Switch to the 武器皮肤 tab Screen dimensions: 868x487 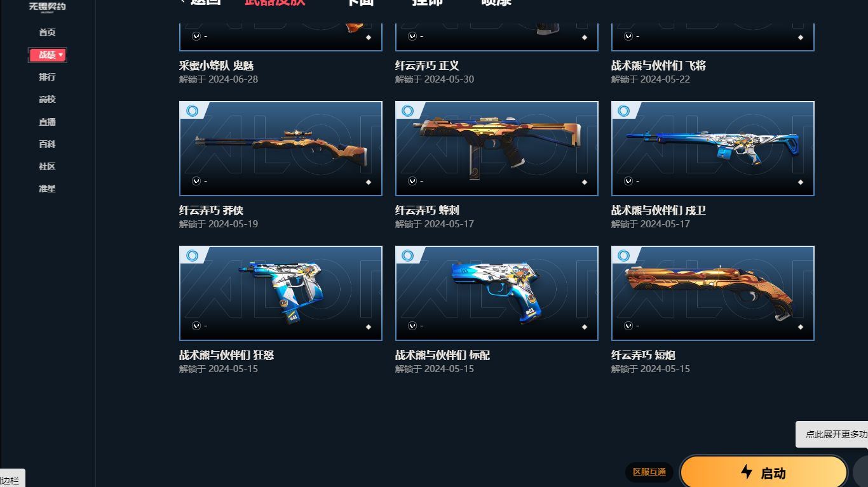tap(275, 2)
